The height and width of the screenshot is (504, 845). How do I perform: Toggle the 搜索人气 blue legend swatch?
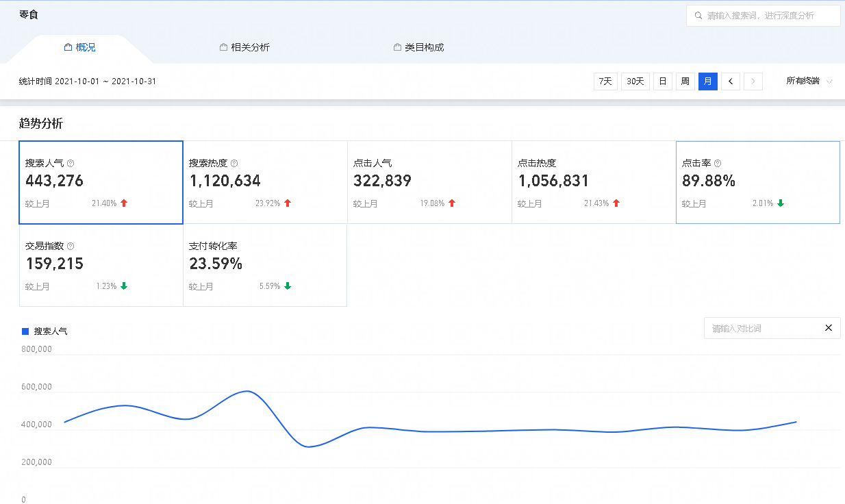tap(25, 331)
